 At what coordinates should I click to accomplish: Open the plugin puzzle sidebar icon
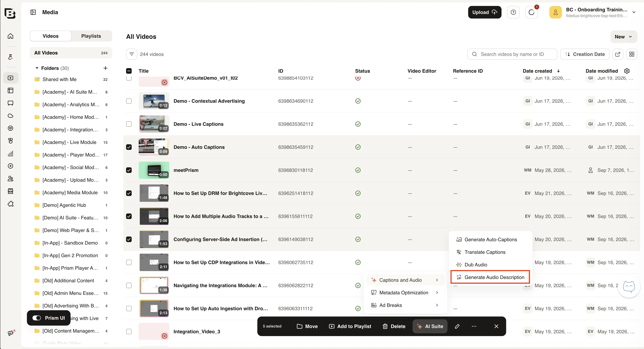coord(10,204)
